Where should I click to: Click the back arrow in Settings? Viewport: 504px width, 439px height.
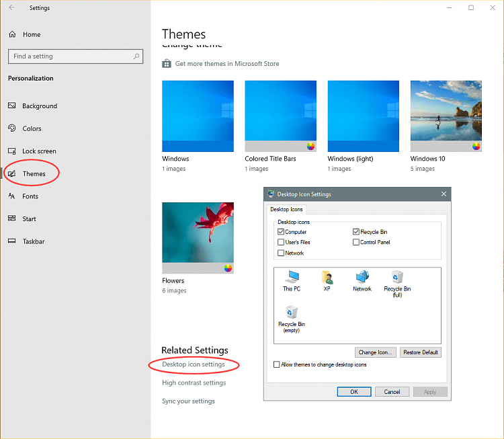(12, 7)
